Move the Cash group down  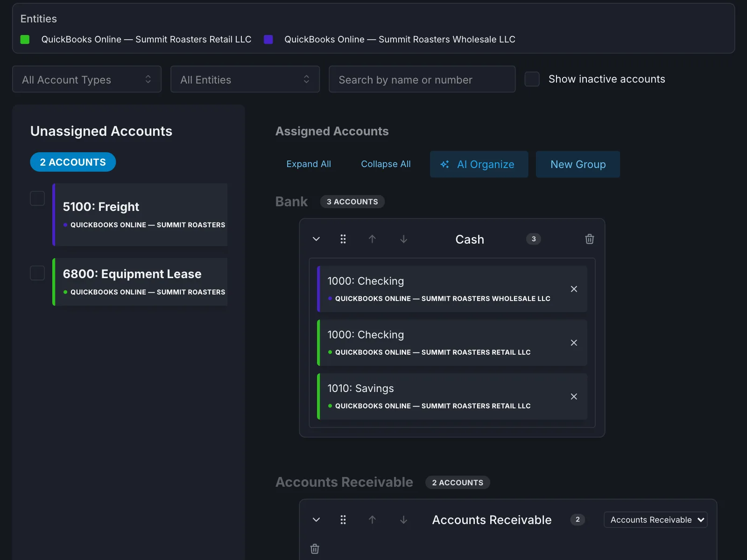(x=404, y=239)
